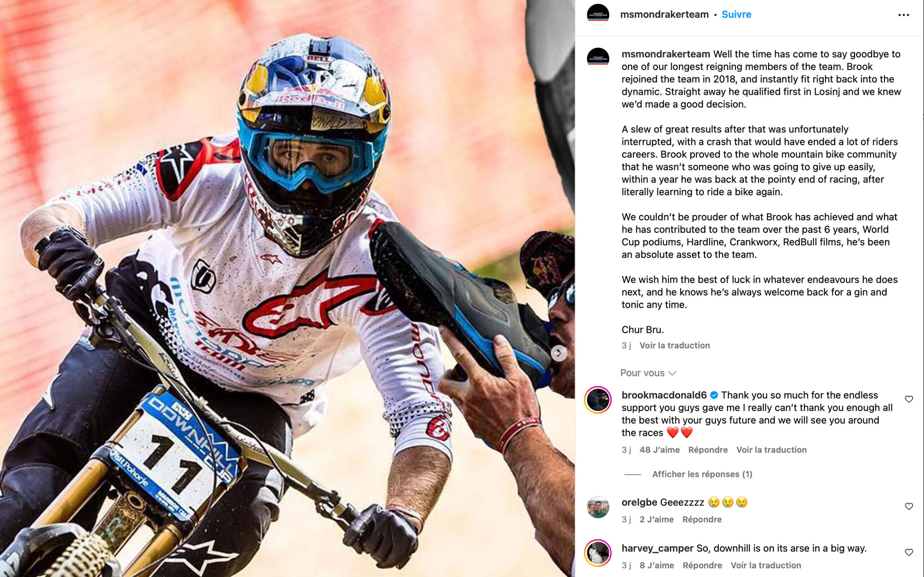924x577 pixels.
Task: Open the 48 J'aime likes list
Action: pos(659,450)
